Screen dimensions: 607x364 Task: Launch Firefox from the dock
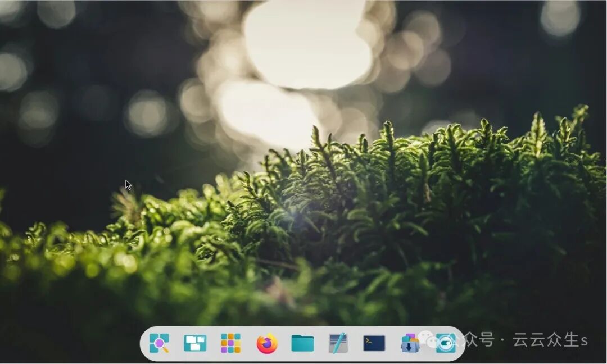pos(267,343)
